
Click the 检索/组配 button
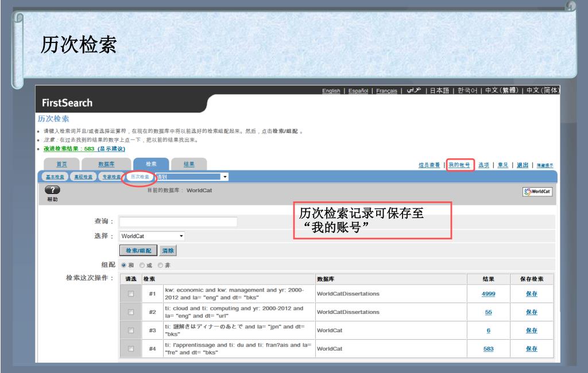pyautogui.click(x=138, y=250)
